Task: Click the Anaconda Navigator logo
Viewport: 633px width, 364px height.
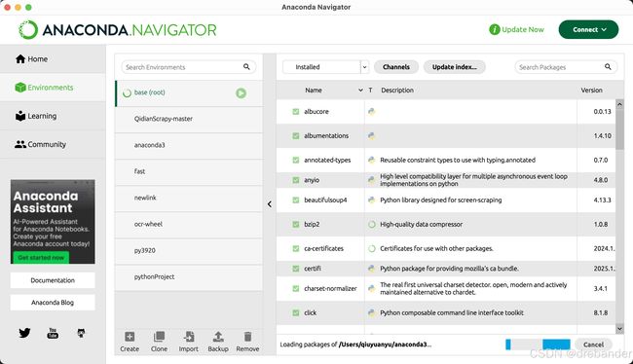Action: click(x=117, y=30)
